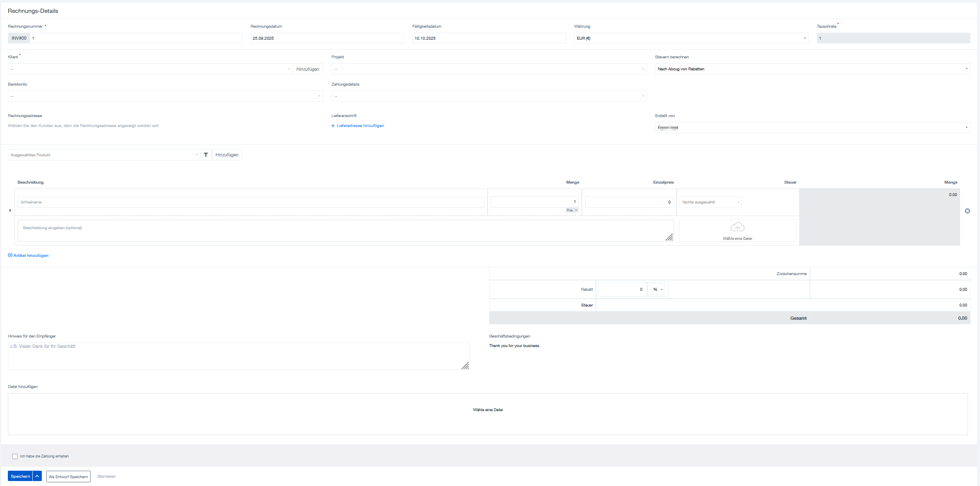Open the Speichern options arrow

(37, 476)
